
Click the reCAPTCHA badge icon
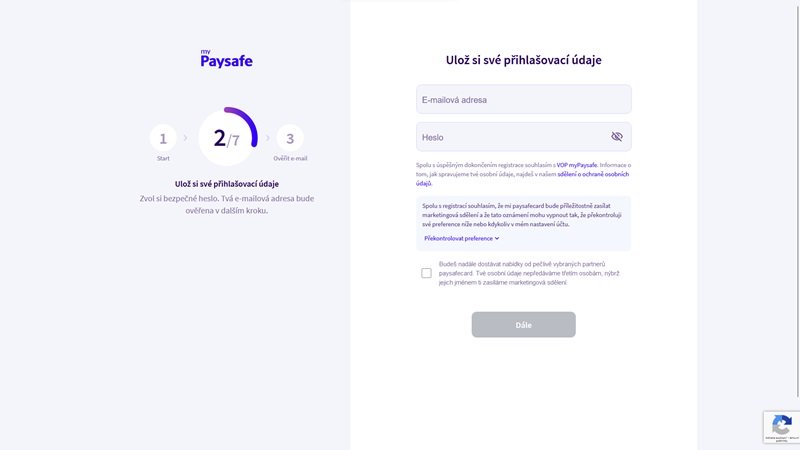pos(781,424)
